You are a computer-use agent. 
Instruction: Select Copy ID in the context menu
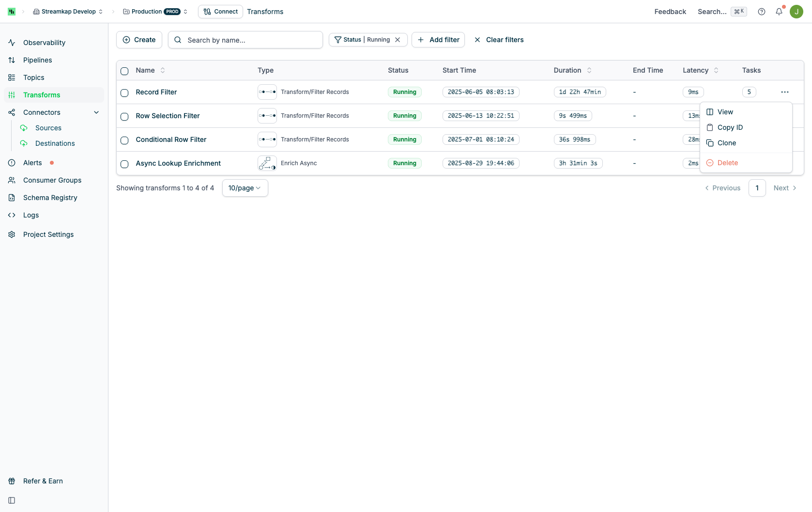[x=730, y=127]
